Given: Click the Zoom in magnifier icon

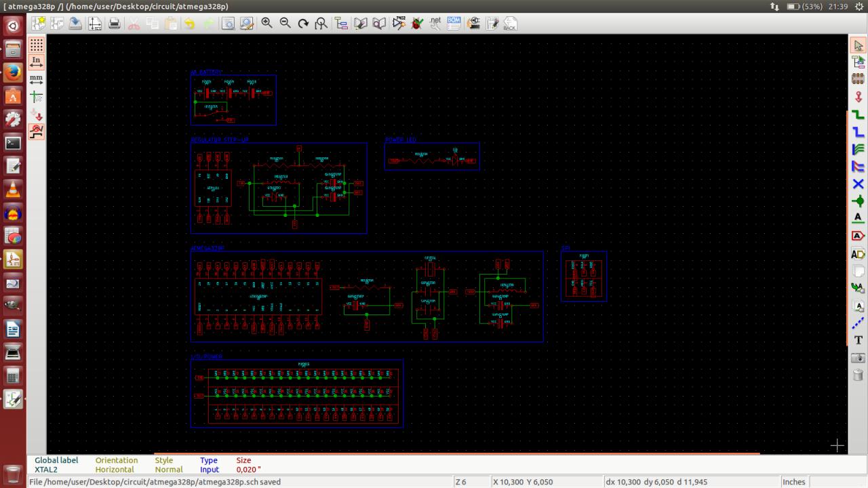Looking at the screenshot, I should click(267, 23).
